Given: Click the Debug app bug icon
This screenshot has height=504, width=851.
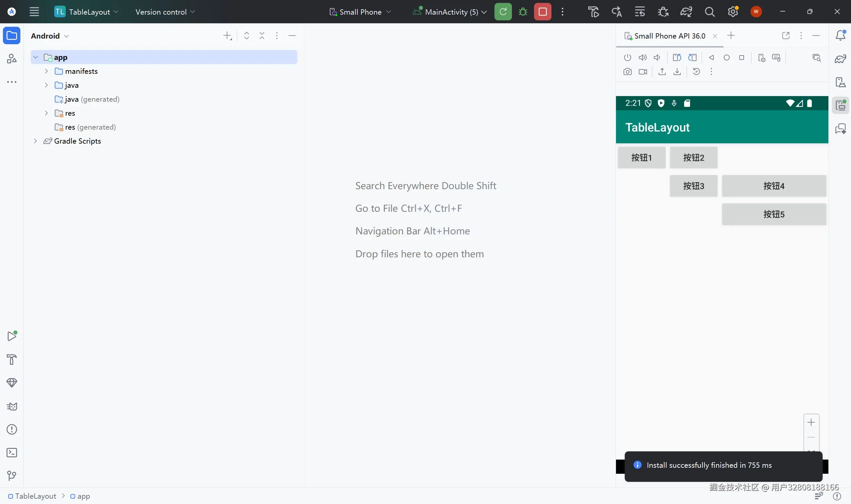Looking at the screenshot, I should pos(523,12).
